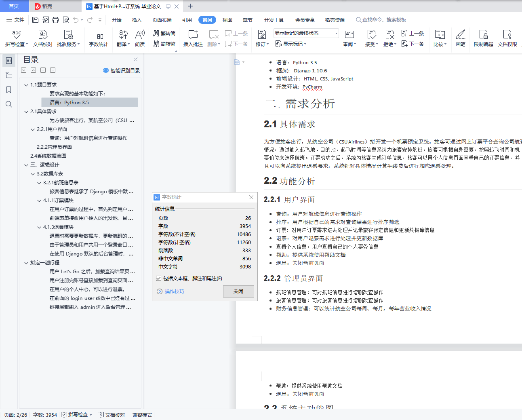522x420 pixels.
Task: Open the 文件 menu
Action: click(16, 20)
